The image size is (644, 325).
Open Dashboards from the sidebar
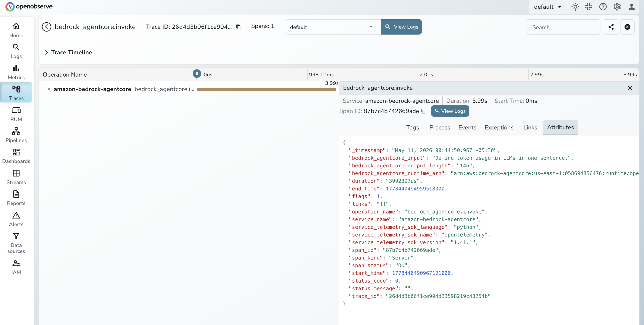click(16, 156)
